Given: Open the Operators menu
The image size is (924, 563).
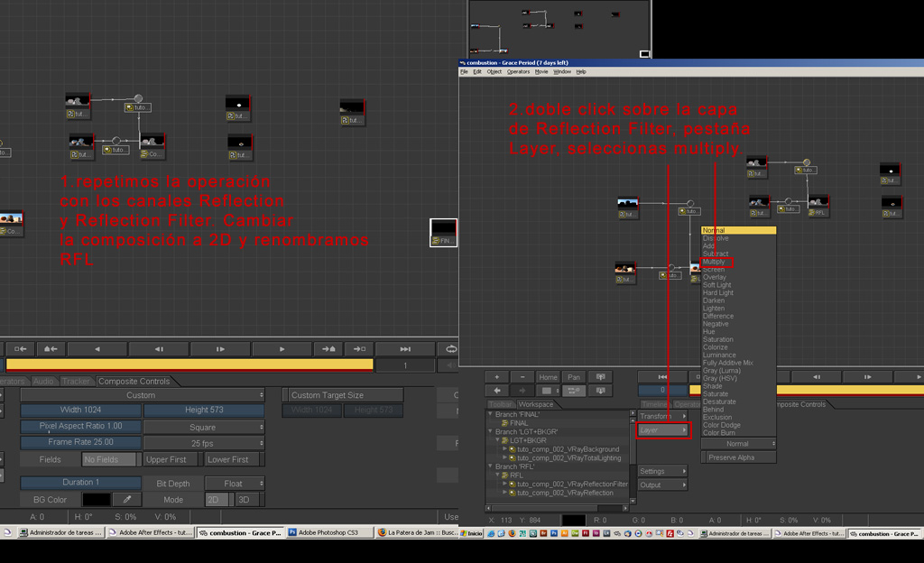Looking at the screenshot, I should (x=519, y=72).
